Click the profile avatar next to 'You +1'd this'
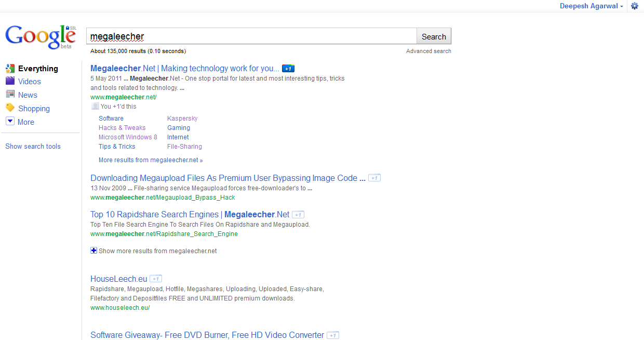Image resolution: width=644 pixels, height=340 pixels. click(95, 106)
